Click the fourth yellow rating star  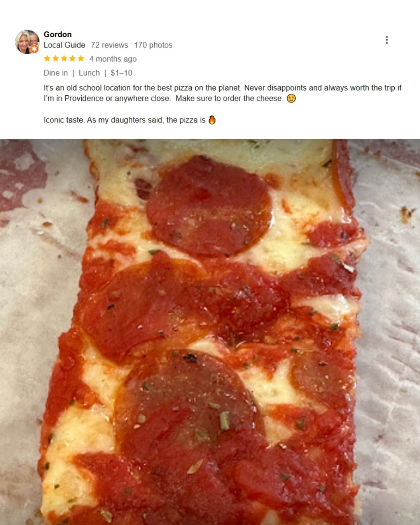(72, 59)
